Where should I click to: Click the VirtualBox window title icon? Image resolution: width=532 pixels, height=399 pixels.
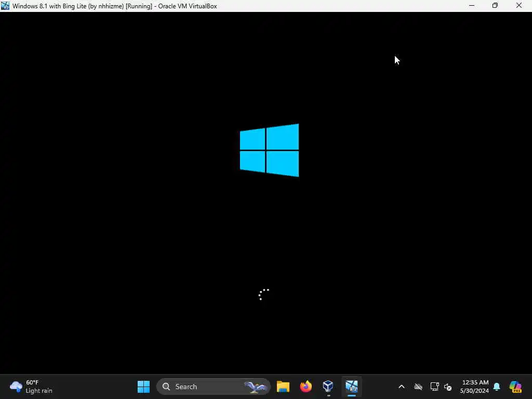click(x=5, y=6)
